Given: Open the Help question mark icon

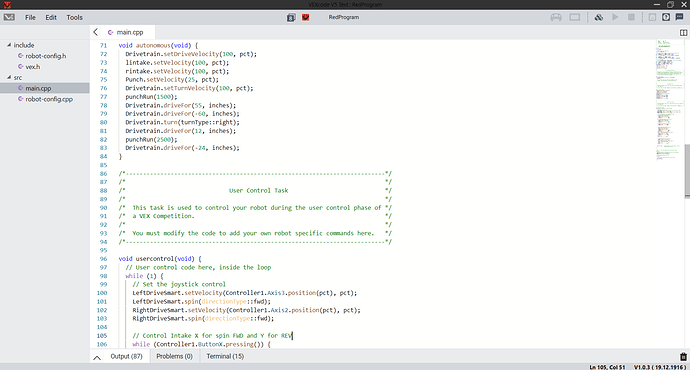Looking at the screenshot, I should pos(666,17).
